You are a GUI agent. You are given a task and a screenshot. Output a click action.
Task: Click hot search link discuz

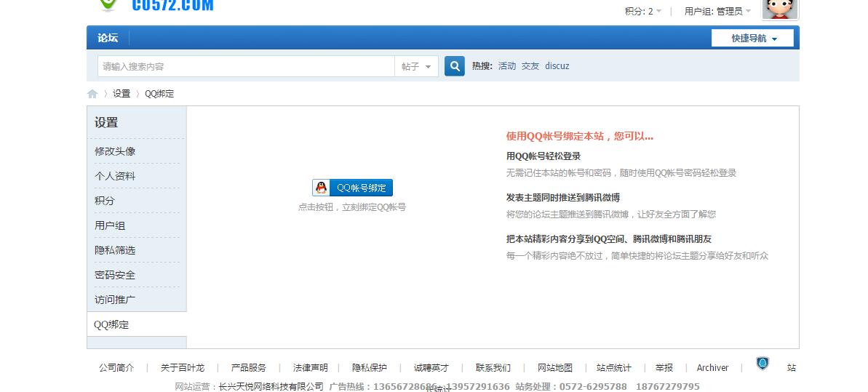pyautogui.click(x=557, y=66)
